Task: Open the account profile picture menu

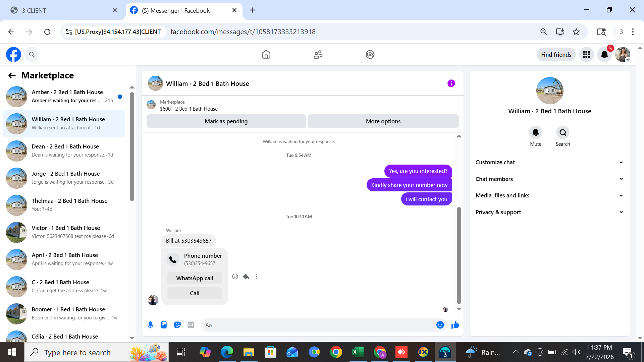Action: tap(623, 54)
